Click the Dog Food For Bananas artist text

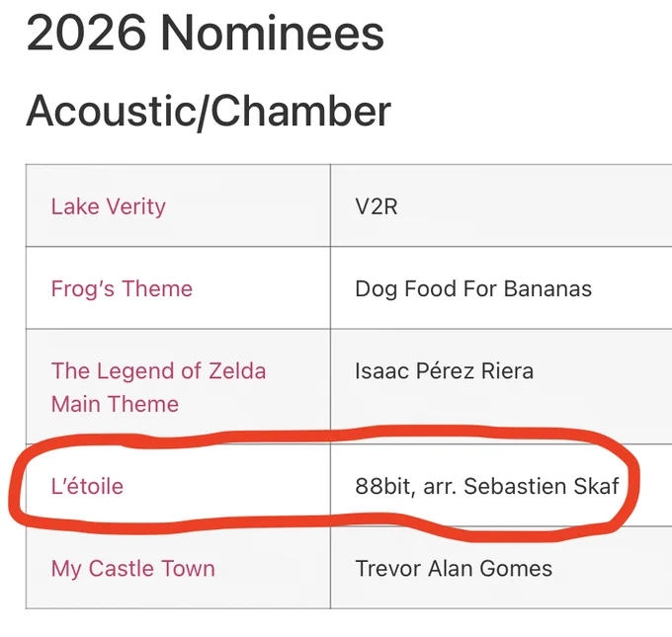(473, 288)
